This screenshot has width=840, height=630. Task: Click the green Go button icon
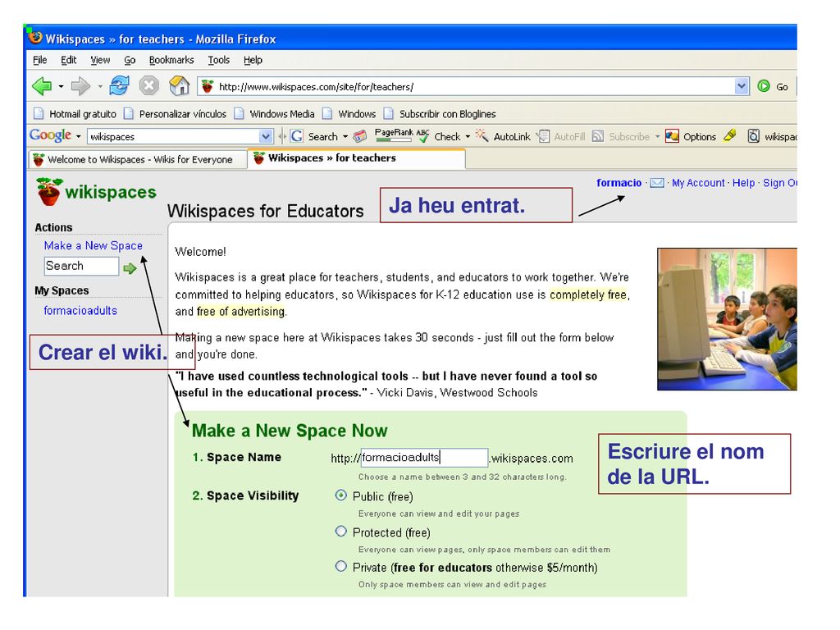click(x=764, y=86)
